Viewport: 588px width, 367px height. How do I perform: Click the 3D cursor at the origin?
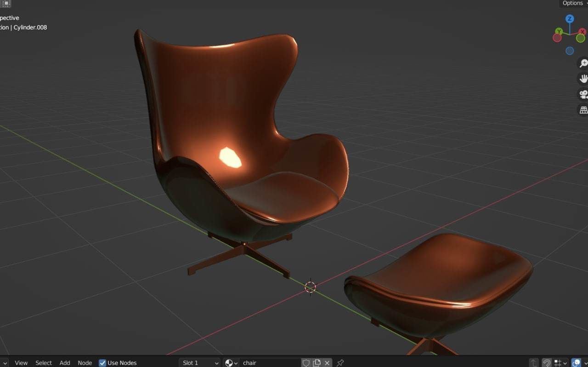311,287
